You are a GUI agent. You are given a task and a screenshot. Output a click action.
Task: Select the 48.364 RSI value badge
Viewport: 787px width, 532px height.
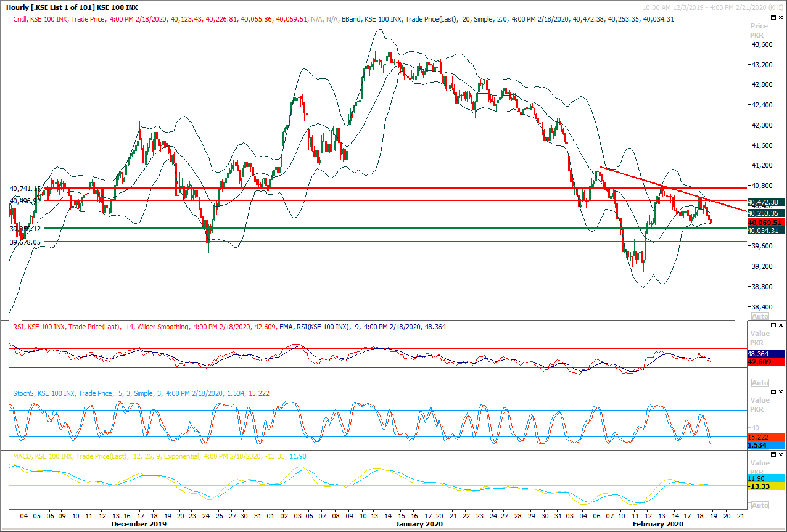[x=765, y=354]
